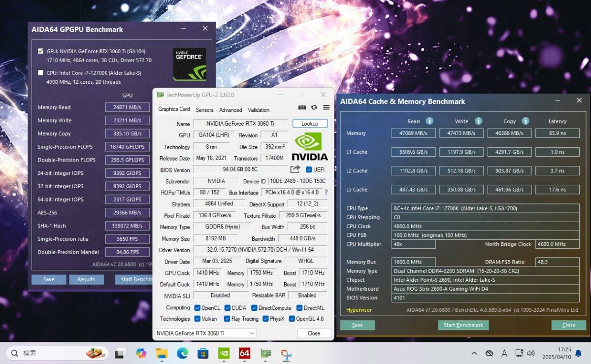Open Microsoft Edge from the taskbar
This screenshot has width=591, height=364.
tap(182, 353)
